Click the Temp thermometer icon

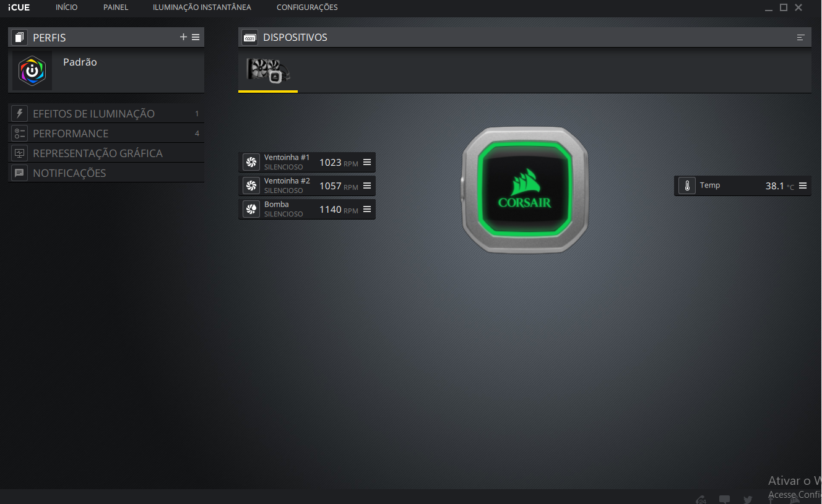(687, 186)
